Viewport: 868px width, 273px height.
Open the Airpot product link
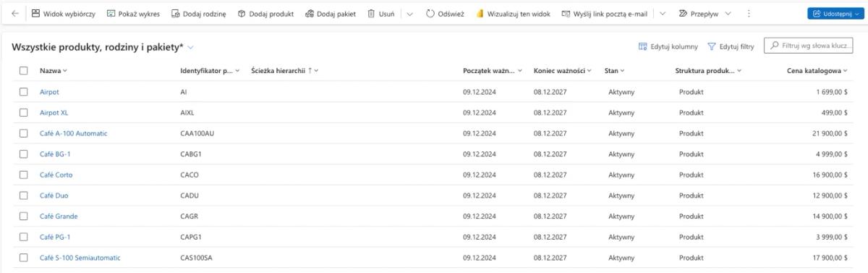click(x=49, y=92)
